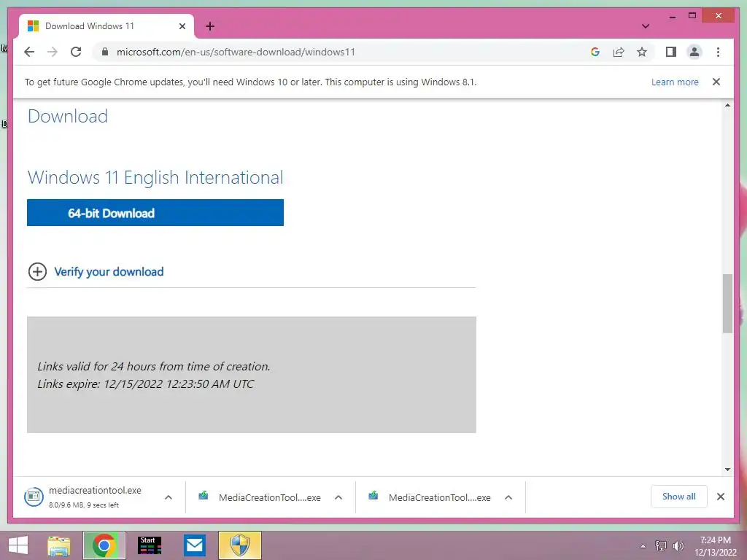This screenshot has width=747, height=560.
Task: Select the Download Windows 11 tab
Action: point(107,26)
